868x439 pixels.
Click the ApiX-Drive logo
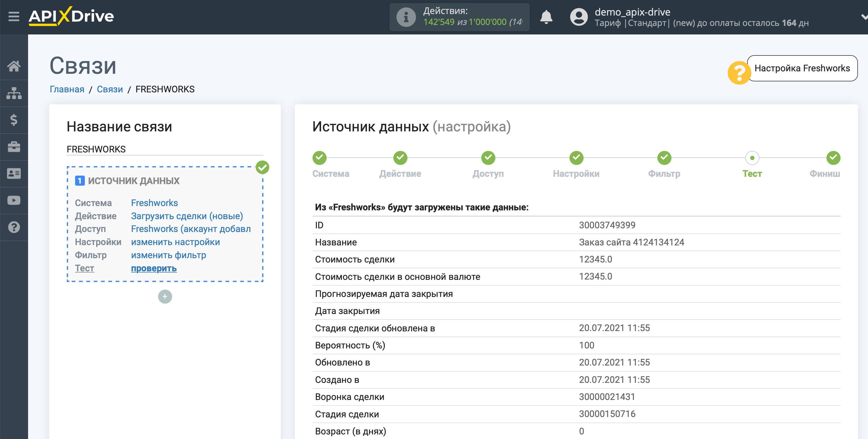point(71,16)
